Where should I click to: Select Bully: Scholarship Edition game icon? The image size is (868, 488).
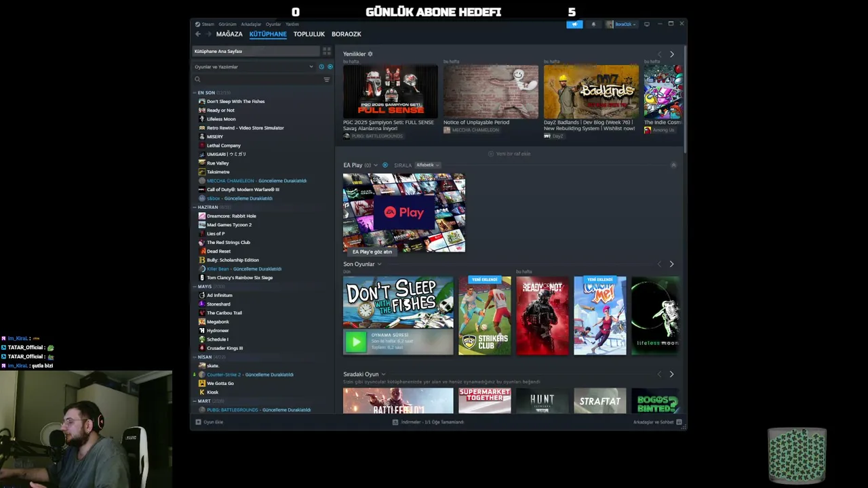point(202,260)
